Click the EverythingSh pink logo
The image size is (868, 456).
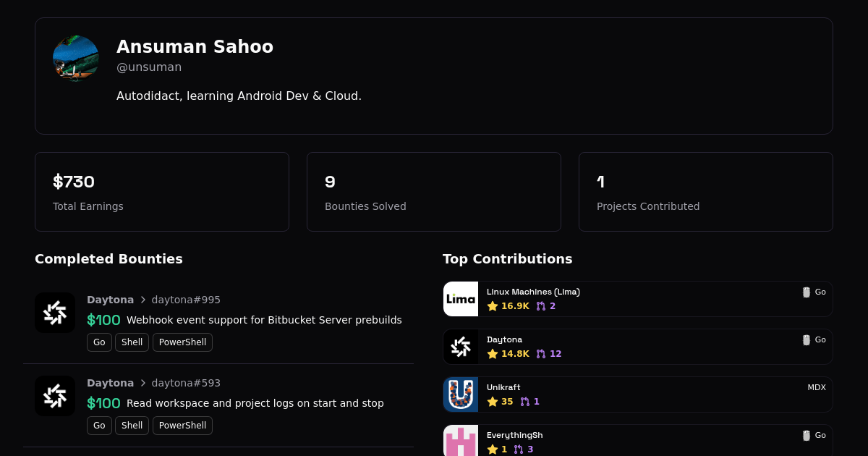(461, 440)
